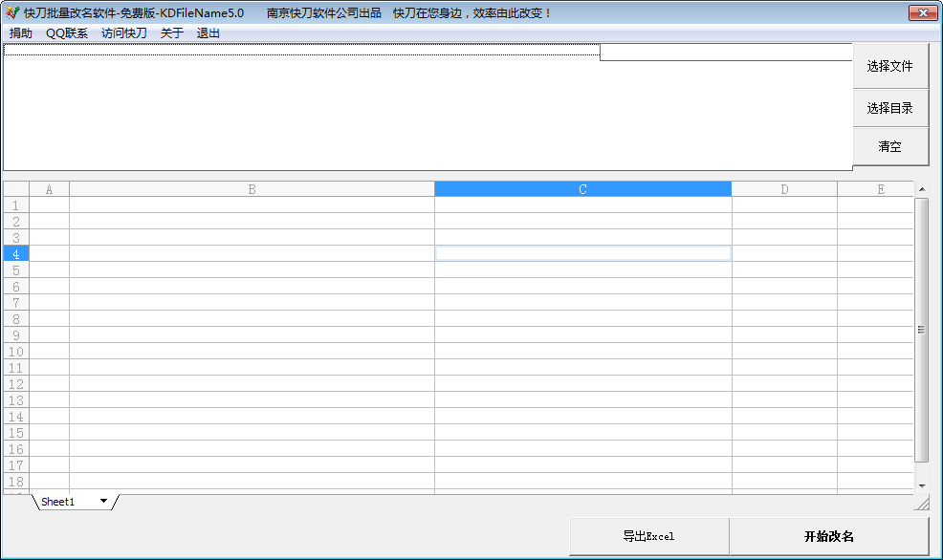Open the 关于 menu
Image resolution: width=943 pixels, height=560 pixels.
(172, 33)
